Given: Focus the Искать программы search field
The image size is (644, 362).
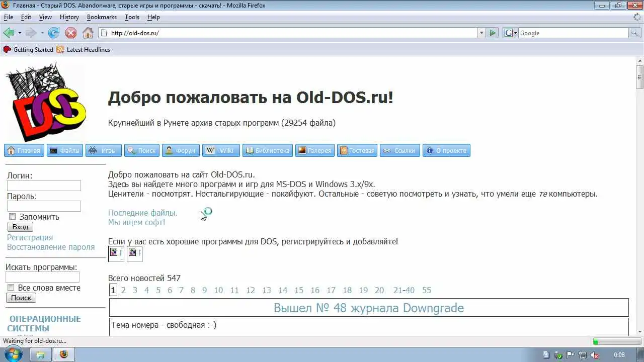Looking at the screenshot, I should click(x=42, y=277).
